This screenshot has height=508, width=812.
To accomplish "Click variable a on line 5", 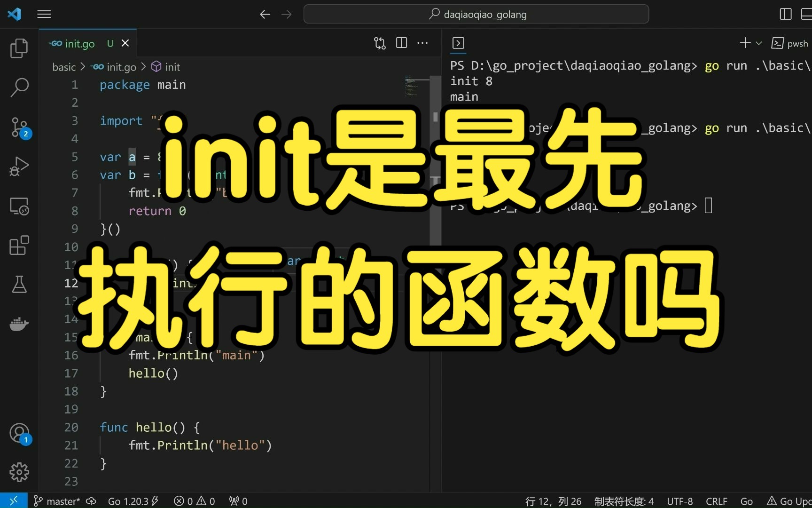I will 132,157.
